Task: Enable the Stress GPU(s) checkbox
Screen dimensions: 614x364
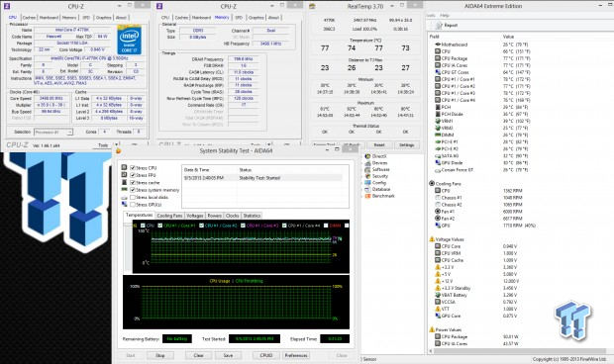Action: point(133,204)
